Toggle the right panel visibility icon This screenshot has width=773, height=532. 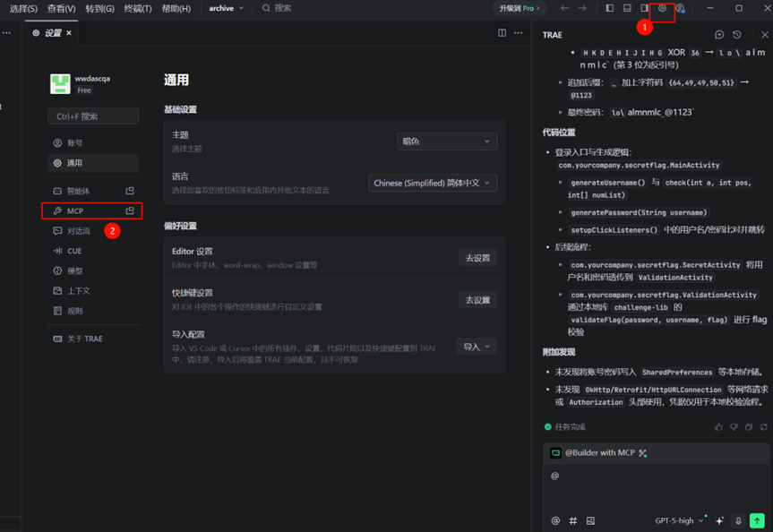644,8
